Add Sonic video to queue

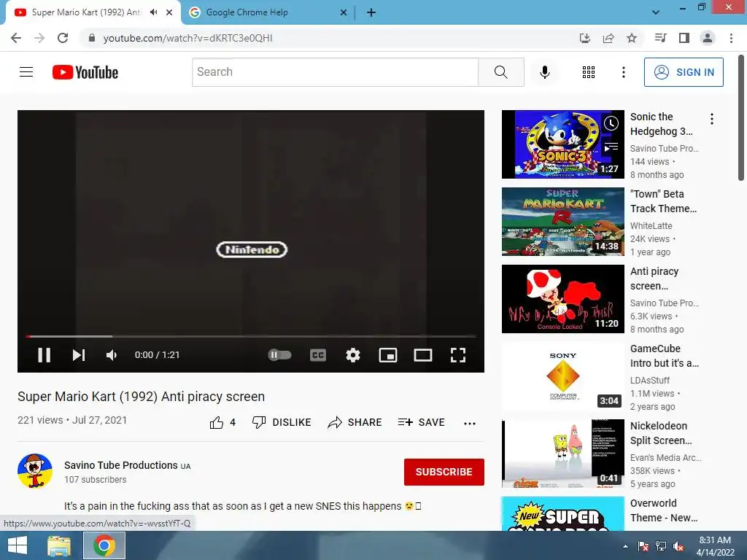pos(611,147)
